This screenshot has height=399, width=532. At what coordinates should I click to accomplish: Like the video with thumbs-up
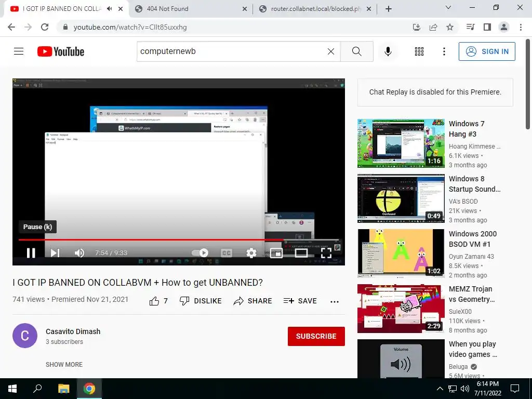[158, 301]
